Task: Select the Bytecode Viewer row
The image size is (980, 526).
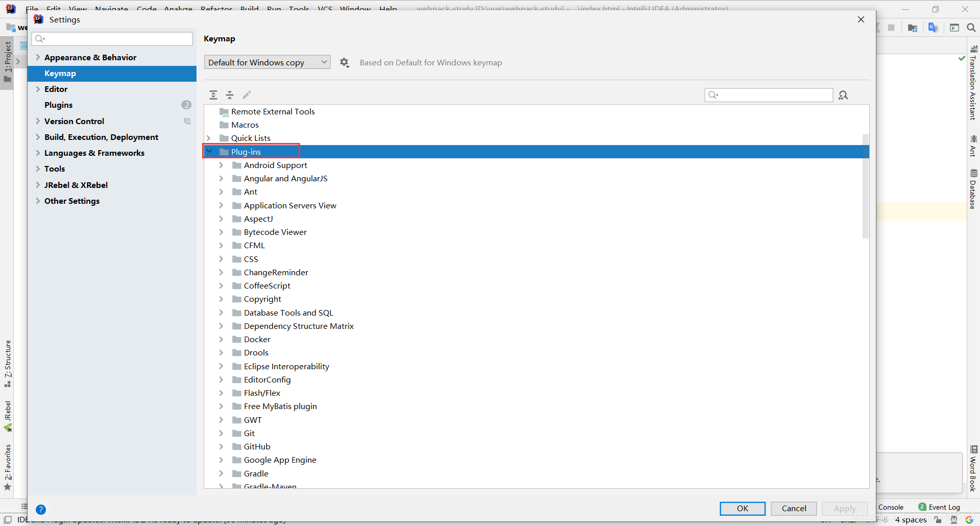Action: click(533, 232)
